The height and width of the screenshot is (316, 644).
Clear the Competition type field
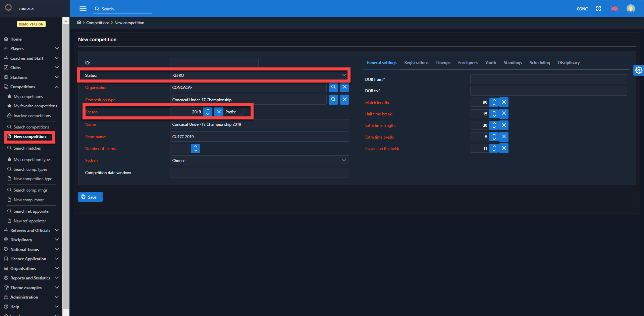pos(344,100)
